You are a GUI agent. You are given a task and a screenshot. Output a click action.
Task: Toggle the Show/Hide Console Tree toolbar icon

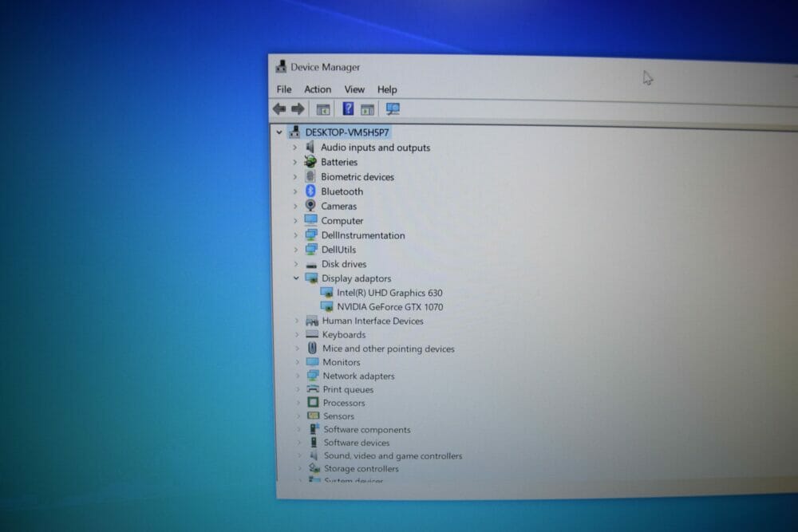(323, 108)
